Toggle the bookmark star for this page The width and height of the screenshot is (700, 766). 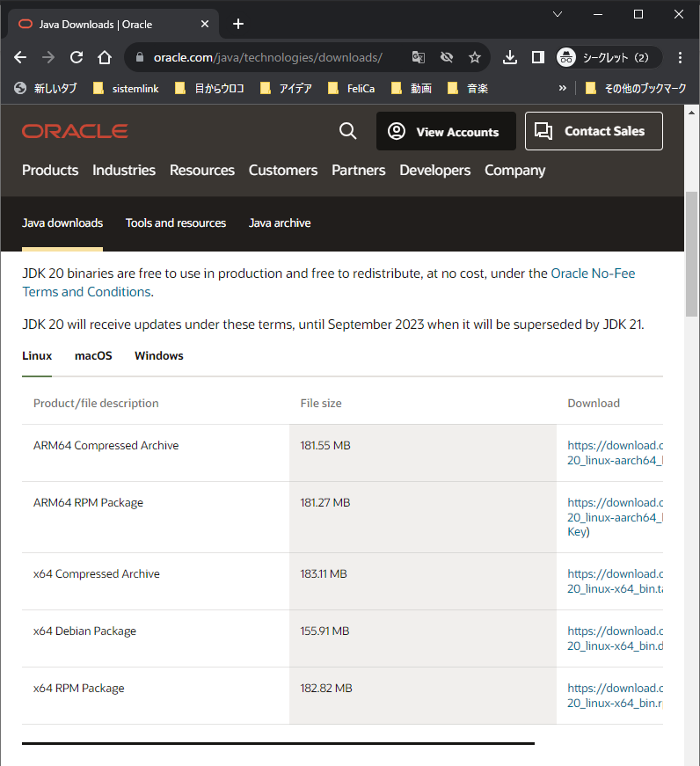pyautogui.click(x=475, y=56)
